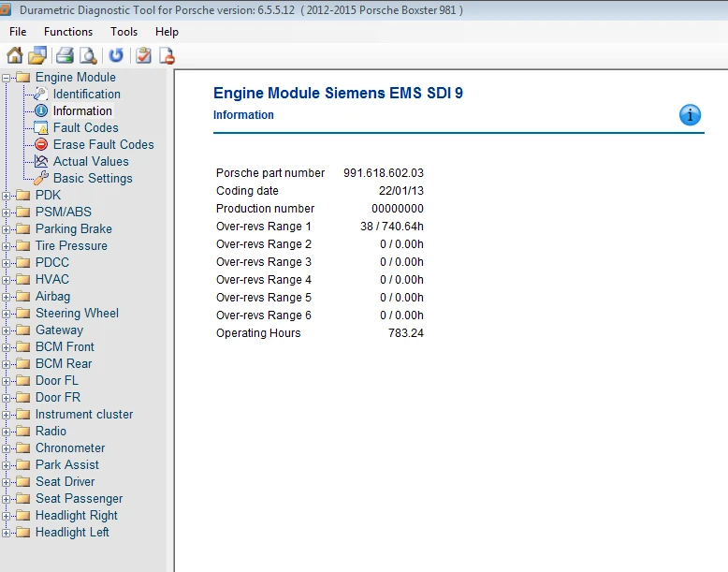Viewport: 728px width, 572px height.
Task: Collapse the Engine Module tree node
Action: click(x=6, y=78)
